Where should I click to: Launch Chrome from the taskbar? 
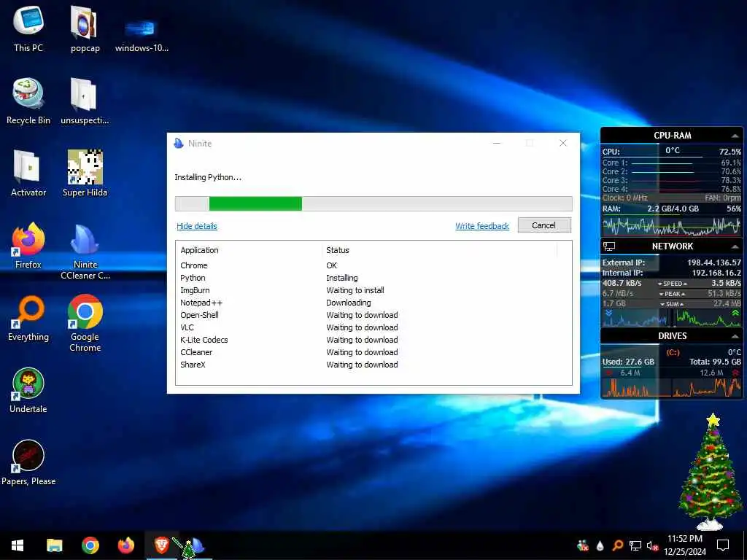point(90,545)
